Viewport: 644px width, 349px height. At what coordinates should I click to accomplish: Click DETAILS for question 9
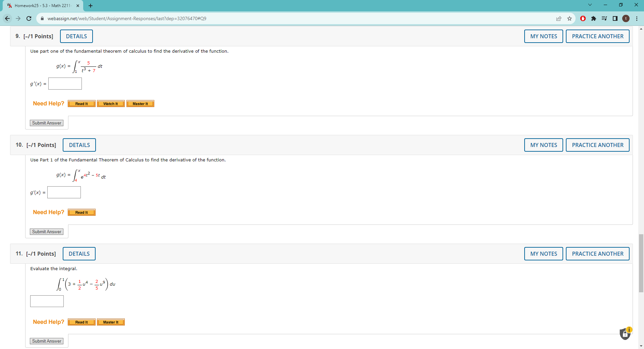(76, 36)
